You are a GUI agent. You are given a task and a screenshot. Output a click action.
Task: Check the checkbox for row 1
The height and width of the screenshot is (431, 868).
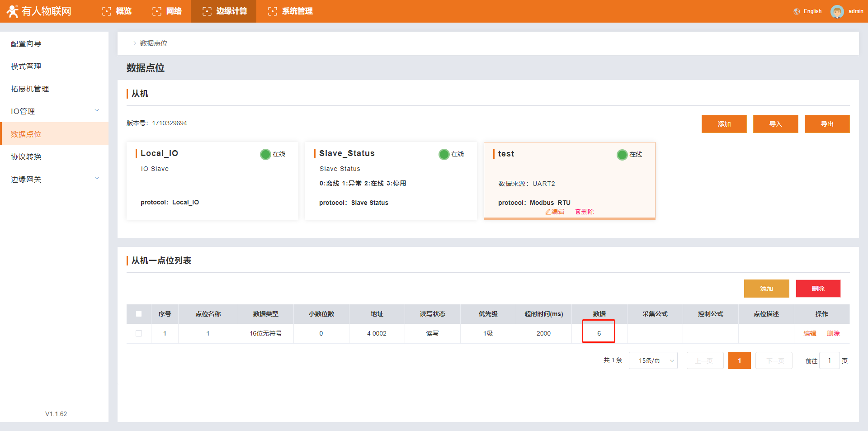(139, 333)
